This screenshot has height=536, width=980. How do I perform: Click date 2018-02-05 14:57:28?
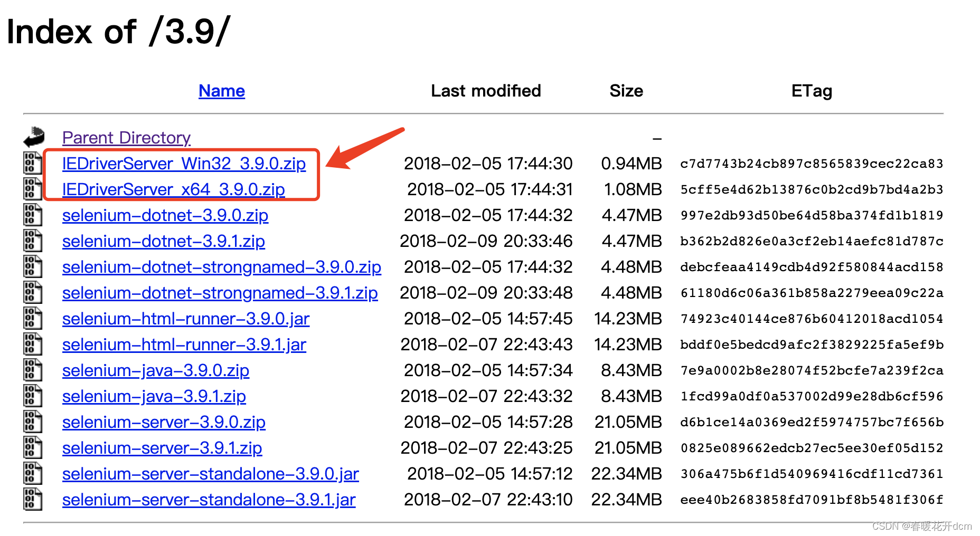pyautogui.click(x=488, y=422)
